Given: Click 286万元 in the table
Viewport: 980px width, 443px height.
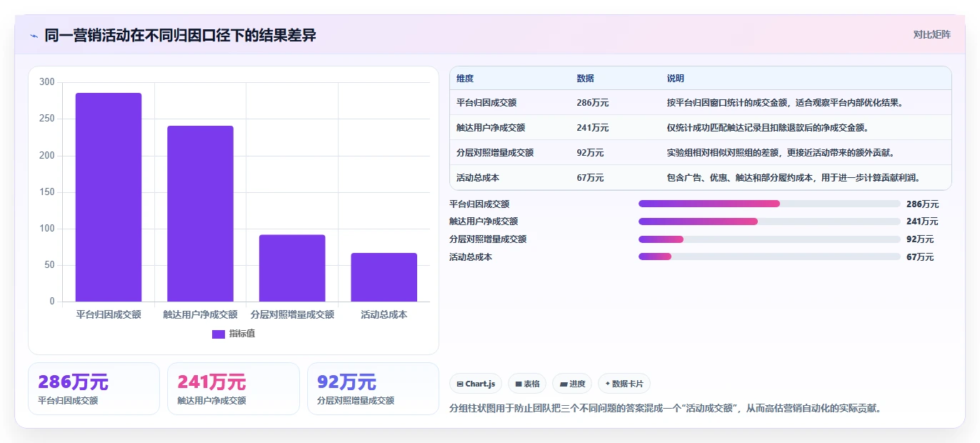Looking at the screenshot, I should (593, 103).
